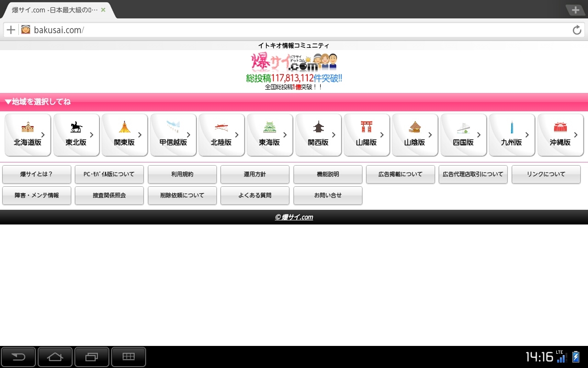Open the 東北版 region board

point(76,135)
